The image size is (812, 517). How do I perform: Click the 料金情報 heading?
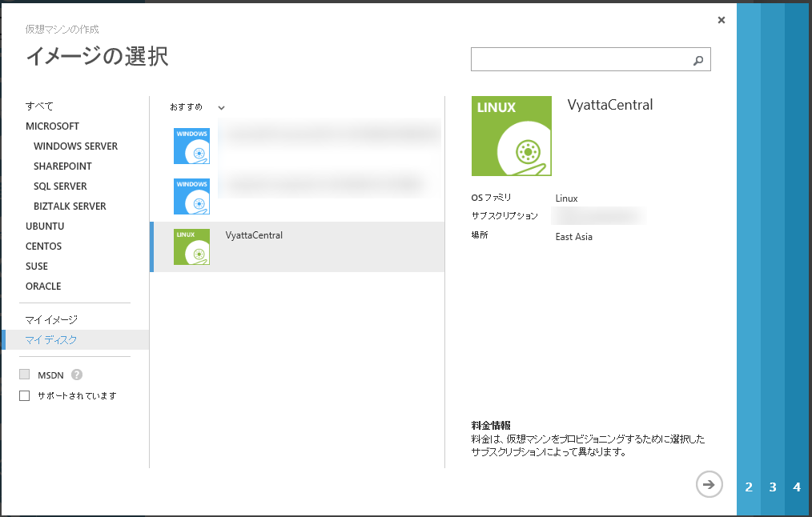coord(491,426)
